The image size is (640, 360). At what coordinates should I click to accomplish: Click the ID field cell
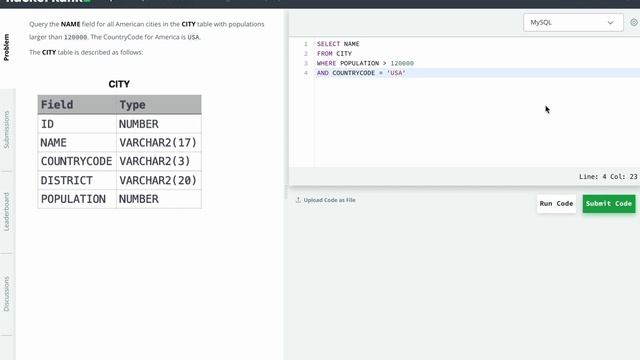(x=77, y=124)
